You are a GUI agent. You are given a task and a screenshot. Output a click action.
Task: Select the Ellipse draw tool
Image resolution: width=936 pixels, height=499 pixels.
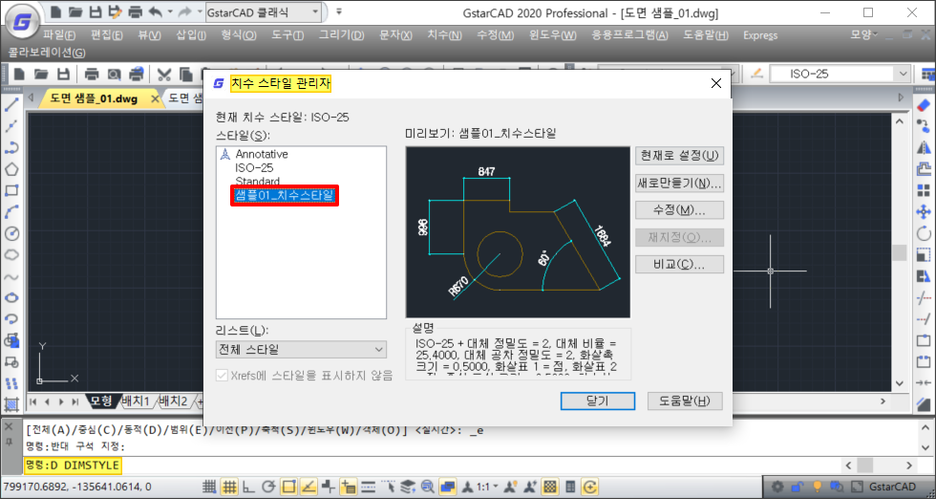point(11,297)
